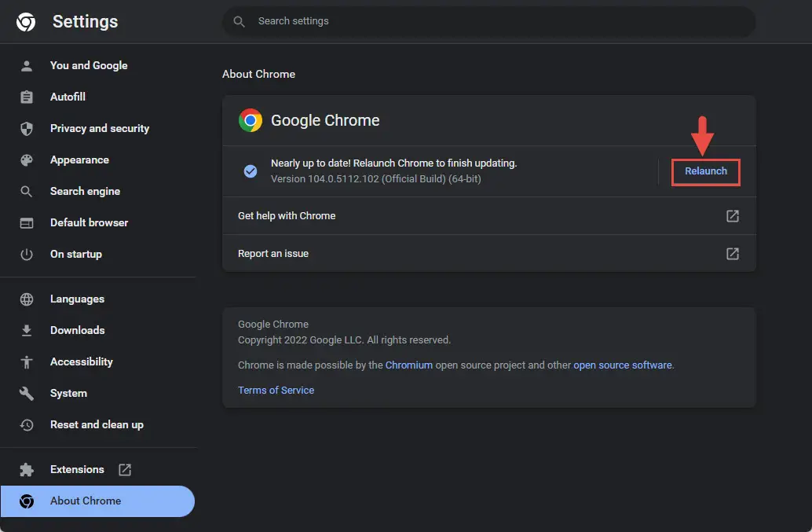Open Get help with Chrome external link icon
The height and width of the screenshot is (532, 812).
click(732, 216)
